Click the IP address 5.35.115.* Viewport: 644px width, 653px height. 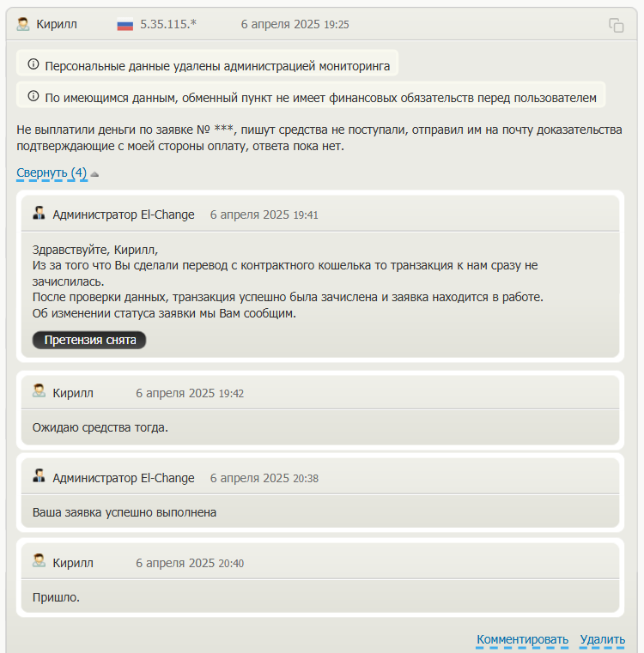point(168,25)
